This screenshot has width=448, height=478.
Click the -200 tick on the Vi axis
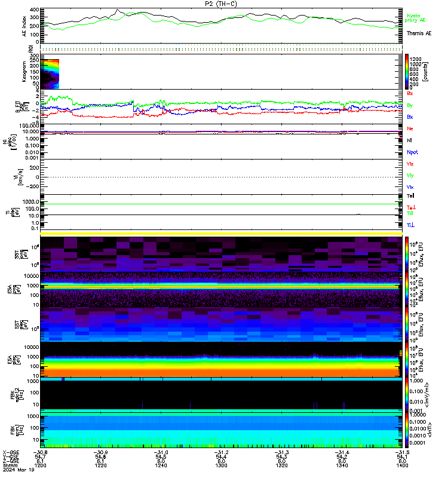[32, 186]
